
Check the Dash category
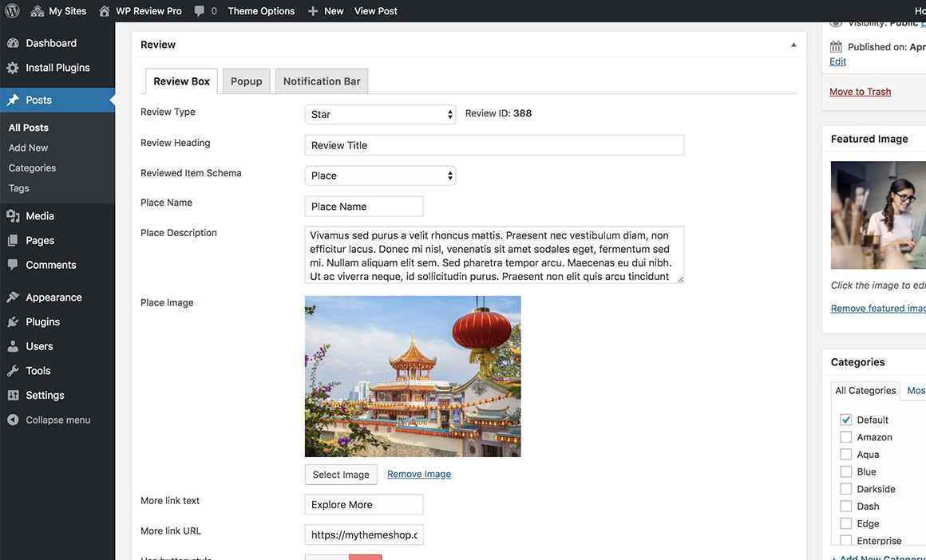845,507
